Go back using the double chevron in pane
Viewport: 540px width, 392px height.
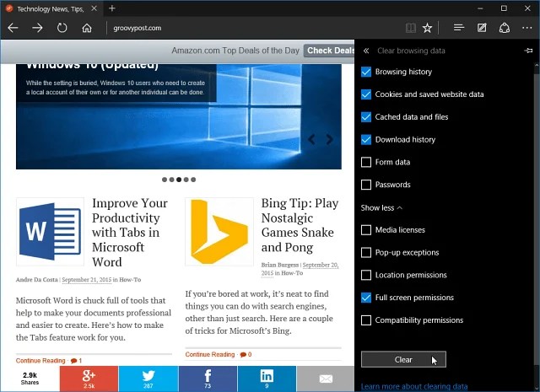pyautogui.click(x=366, y=51)
